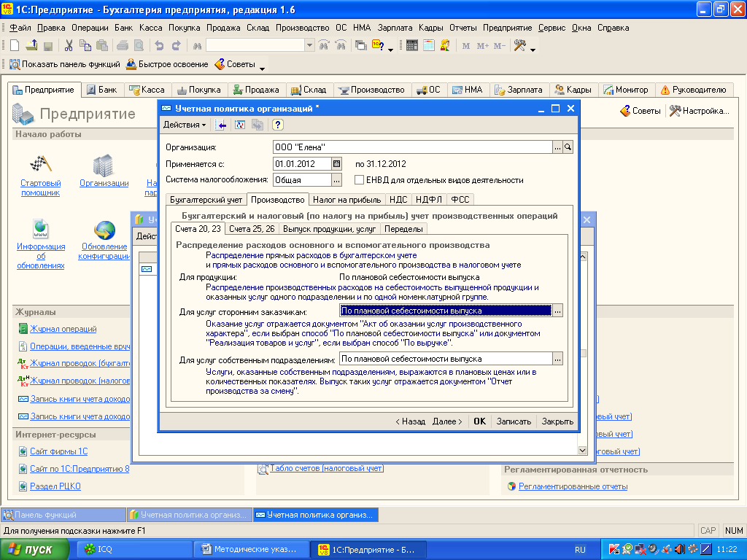This screenshot has height=560, width=747.
Task: Click the Записать button
Action: point(514,421)
